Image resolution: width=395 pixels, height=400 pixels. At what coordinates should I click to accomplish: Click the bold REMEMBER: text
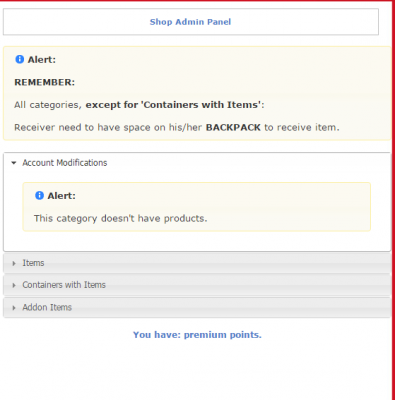[45, 82]
